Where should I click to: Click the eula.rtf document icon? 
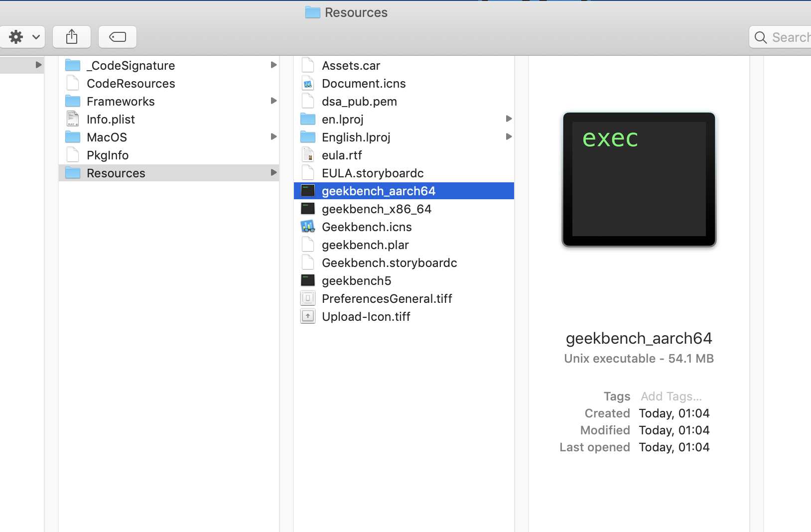pyautogui.click(x=308, y=155)
